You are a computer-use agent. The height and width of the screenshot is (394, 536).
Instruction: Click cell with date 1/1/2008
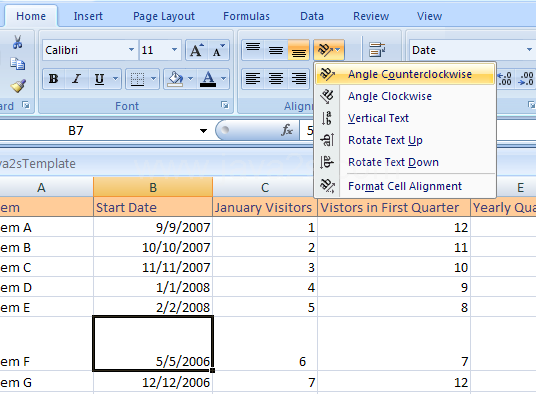tap(153, 287)
